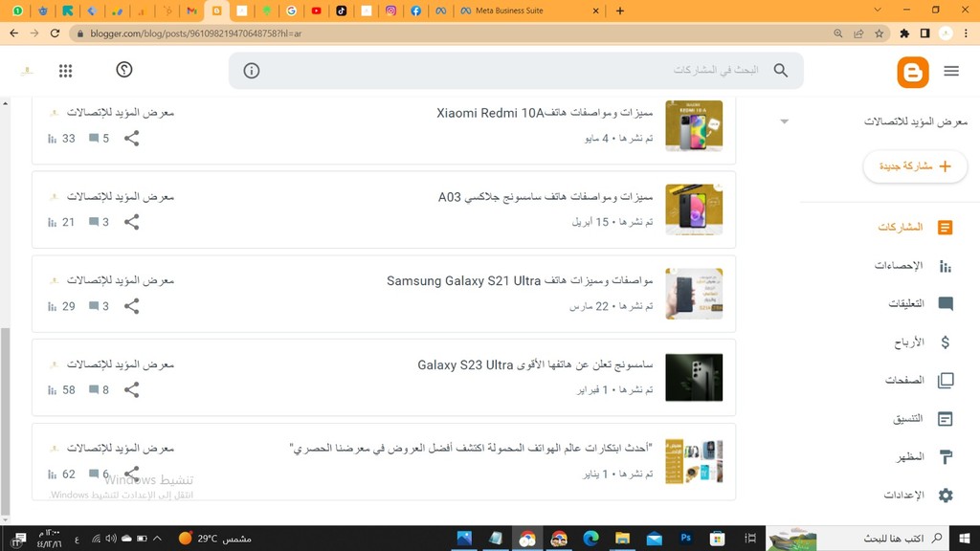View comments icon on Galaxy S23 Ultra post
Screen dimensions: 980x551
tap(94, 390)
